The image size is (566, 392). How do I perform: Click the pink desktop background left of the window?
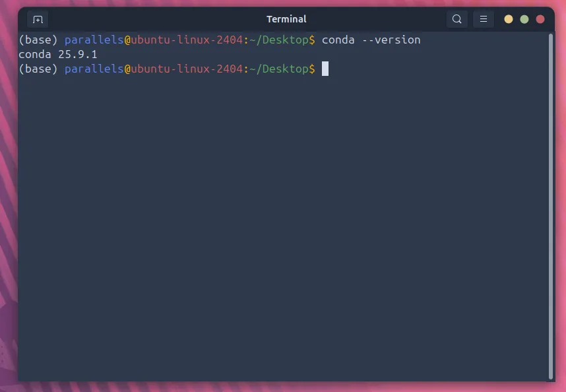(x=8, y=198)
